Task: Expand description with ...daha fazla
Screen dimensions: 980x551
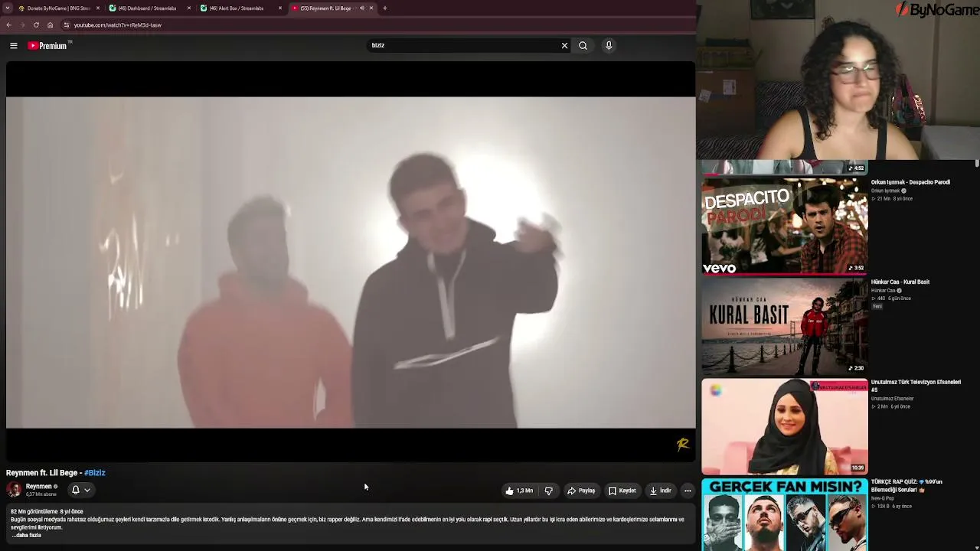Action: (26, 536)
